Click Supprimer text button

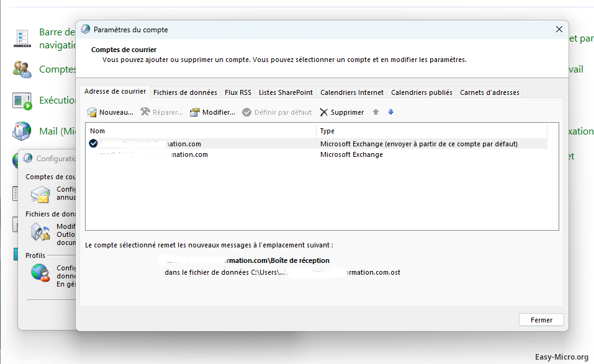[x=347, y=112]
